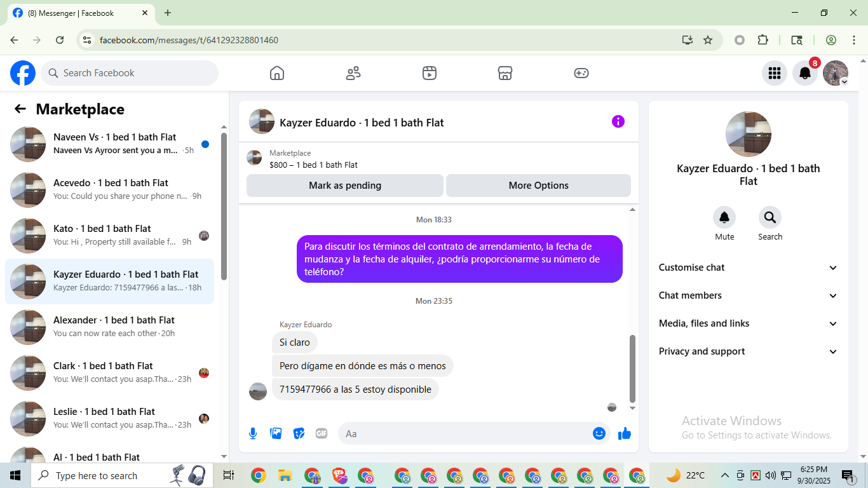
Task: Send a thumbs-up like
Action: pos(625,433)
